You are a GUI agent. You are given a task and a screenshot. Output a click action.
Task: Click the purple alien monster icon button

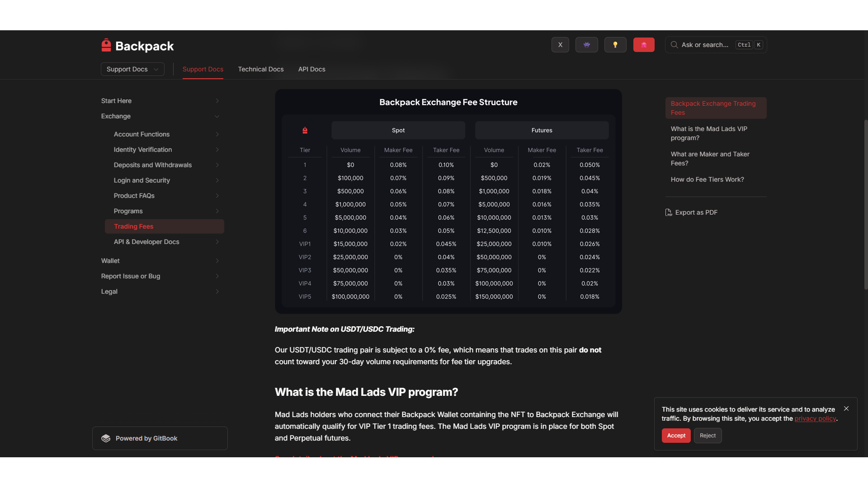pos(587,45)
